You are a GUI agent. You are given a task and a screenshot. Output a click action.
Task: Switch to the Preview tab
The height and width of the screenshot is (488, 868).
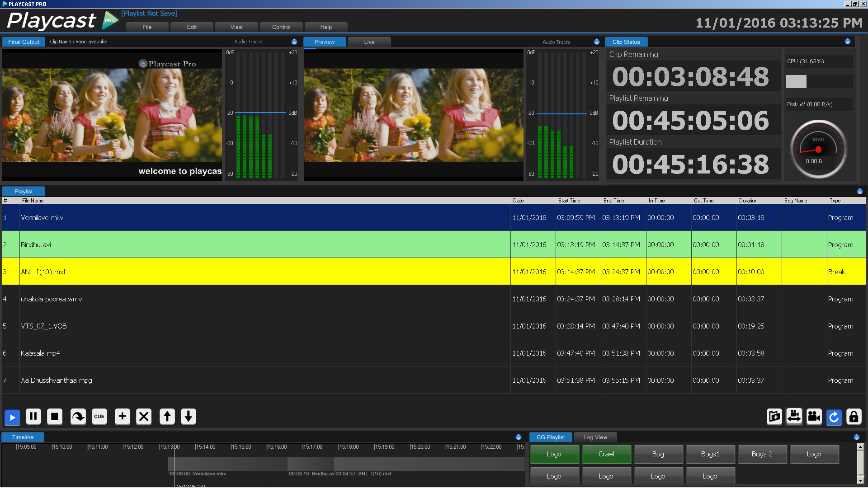[325, 42]
